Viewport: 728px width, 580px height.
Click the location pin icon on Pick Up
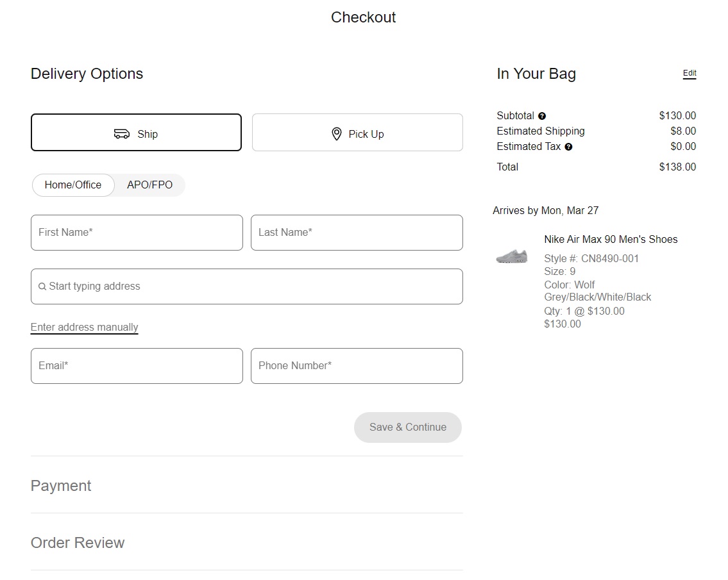pos(337,133)
